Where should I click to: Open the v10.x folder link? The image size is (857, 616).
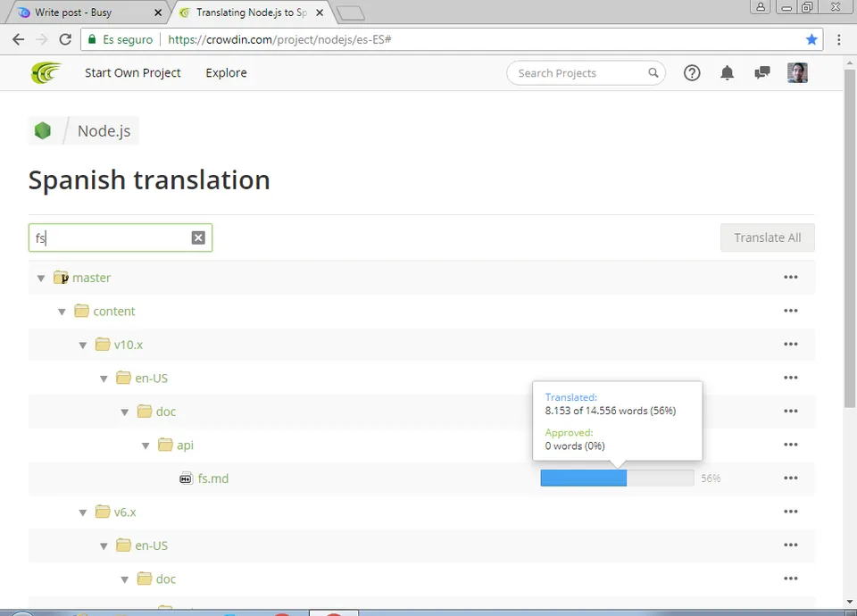coord(129,345)
